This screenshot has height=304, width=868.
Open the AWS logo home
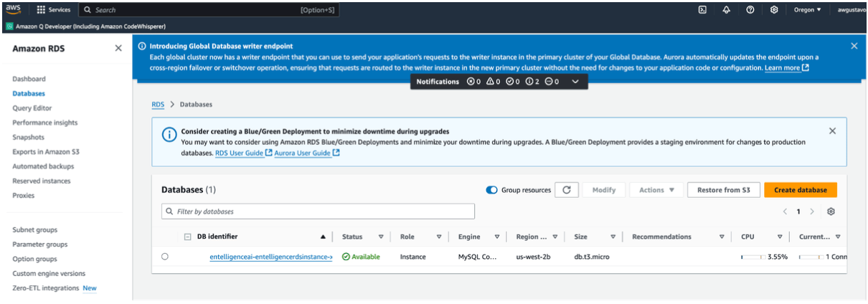[x=14, y=9]
